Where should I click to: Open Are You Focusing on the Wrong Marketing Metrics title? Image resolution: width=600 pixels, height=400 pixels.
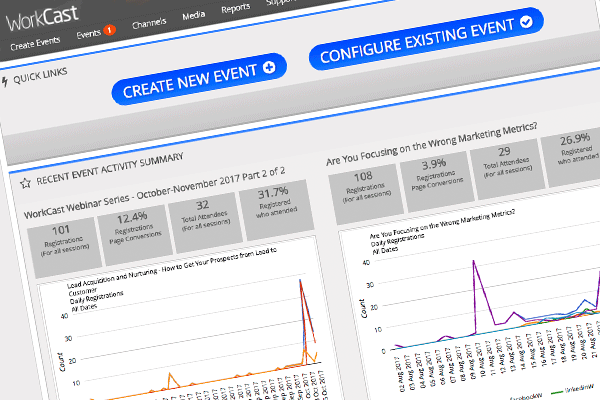point(432,144)
